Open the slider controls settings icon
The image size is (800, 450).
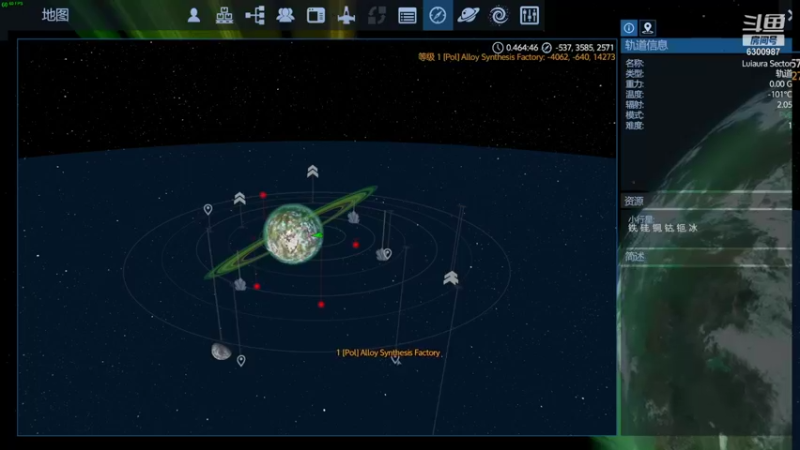click(529, 15)
